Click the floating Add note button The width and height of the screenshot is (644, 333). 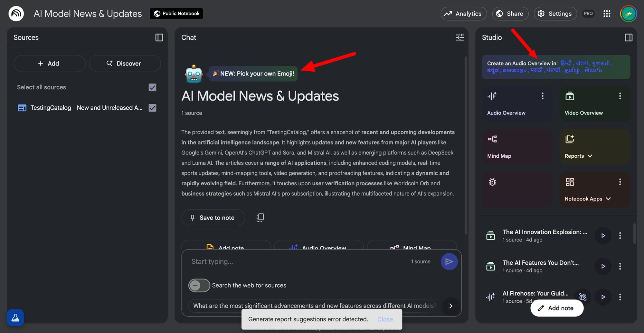click(557, 308)
